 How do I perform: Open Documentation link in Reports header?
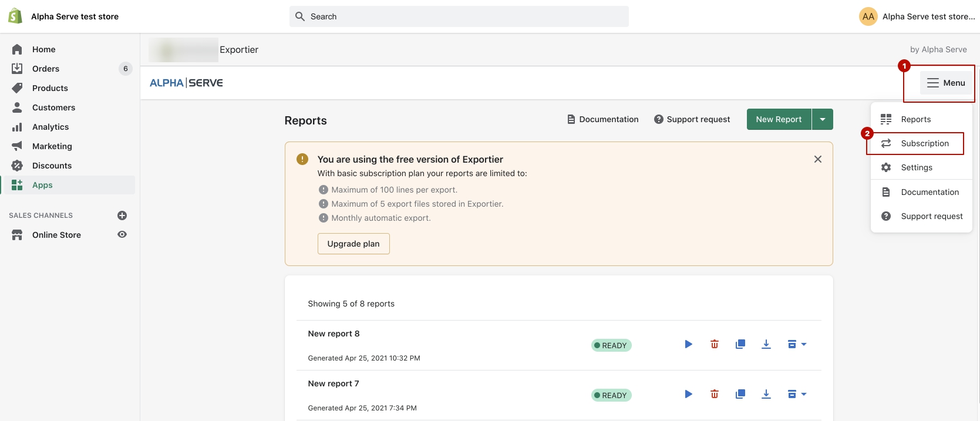click(603, 119)
